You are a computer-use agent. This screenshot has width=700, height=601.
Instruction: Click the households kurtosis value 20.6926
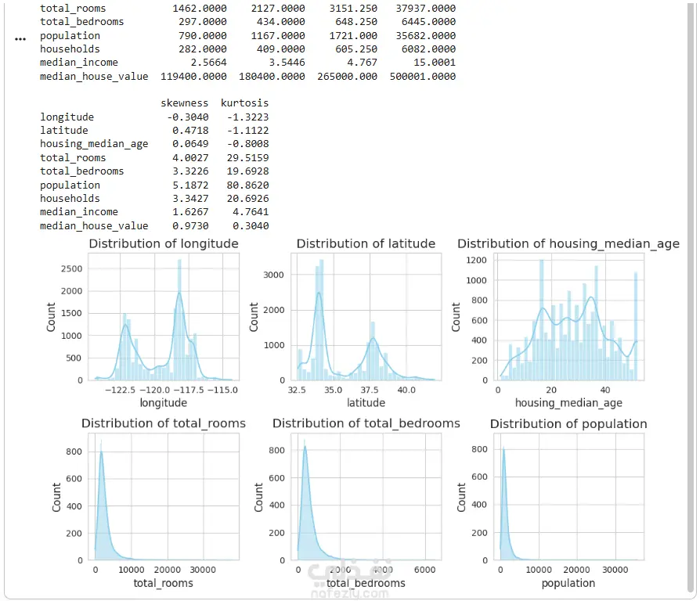coord(247,198)
